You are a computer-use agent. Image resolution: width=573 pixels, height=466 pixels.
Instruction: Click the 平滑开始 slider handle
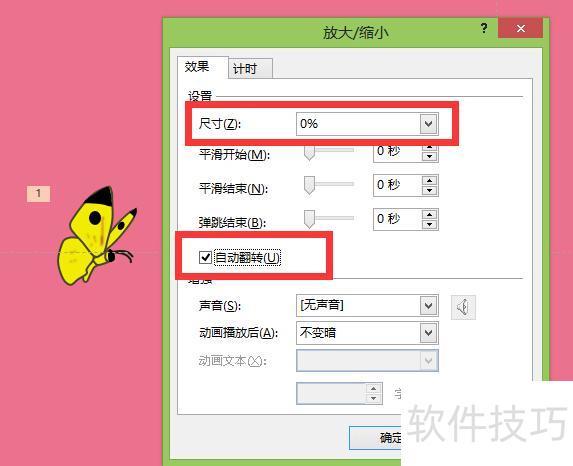[309, 153]
